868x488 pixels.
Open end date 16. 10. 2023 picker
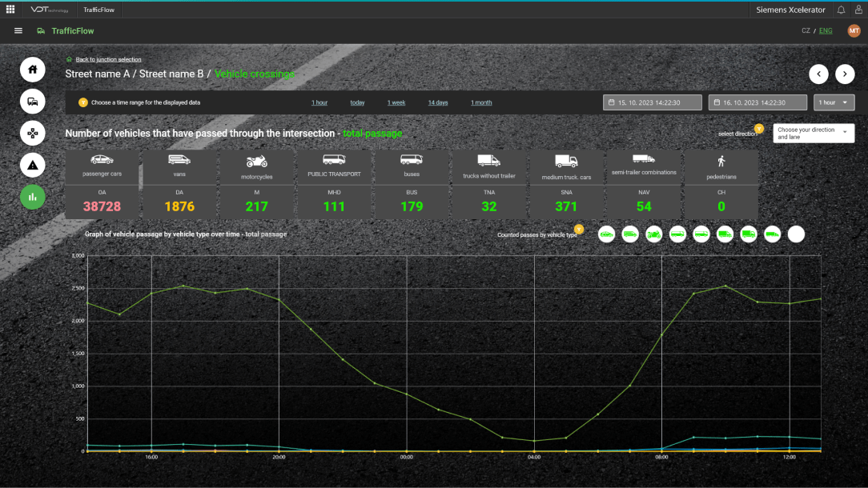757,102
